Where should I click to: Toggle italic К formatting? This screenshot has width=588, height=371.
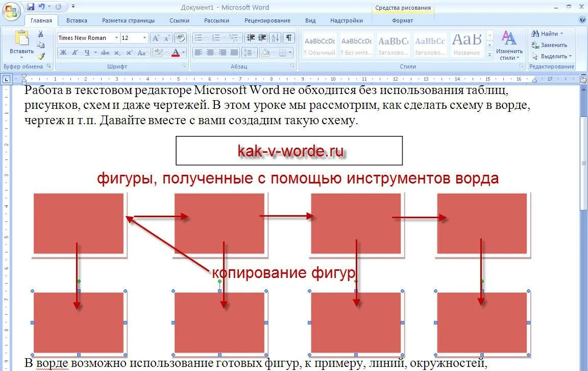coord(75,53)
